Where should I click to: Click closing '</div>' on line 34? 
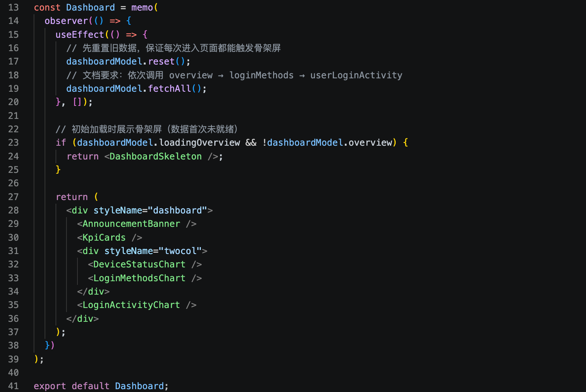coord(93,291)
